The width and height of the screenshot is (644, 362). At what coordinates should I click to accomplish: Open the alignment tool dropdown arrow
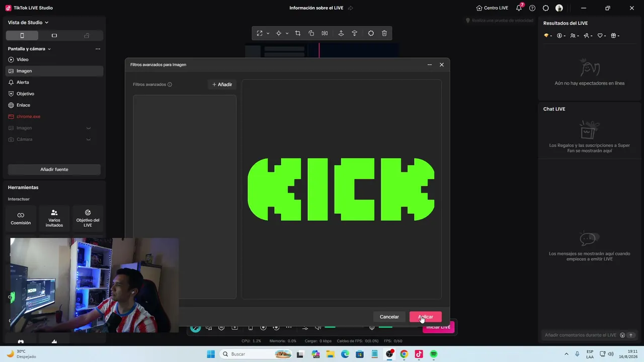[287, 34]
